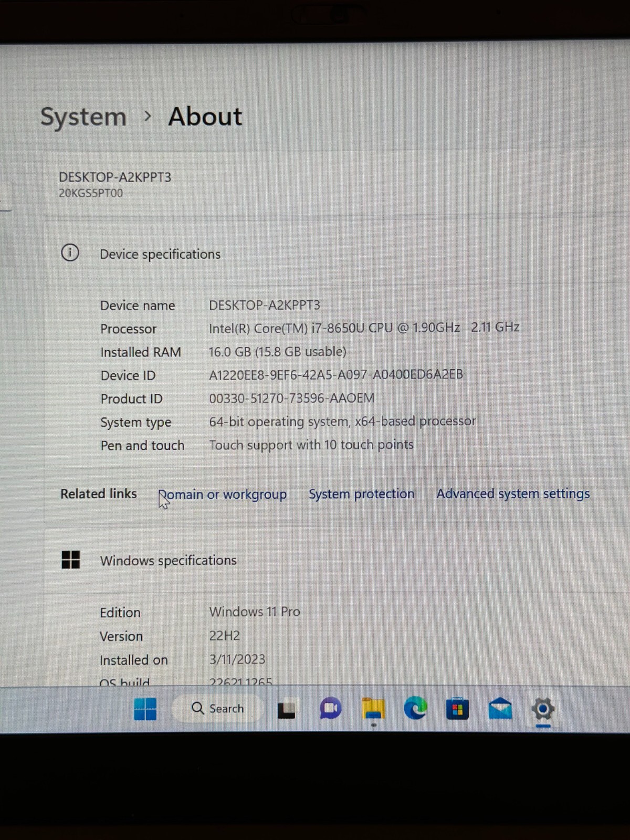Click the taskbar Search box
The image size is (630, 840).
coord(218,708)
